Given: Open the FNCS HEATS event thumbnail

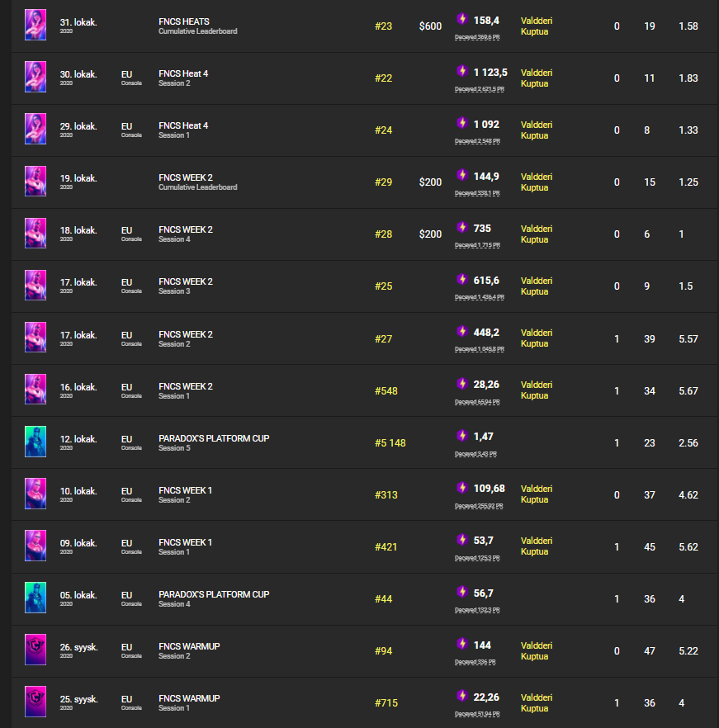Looking at the screenshot, I should click(35, 25).
